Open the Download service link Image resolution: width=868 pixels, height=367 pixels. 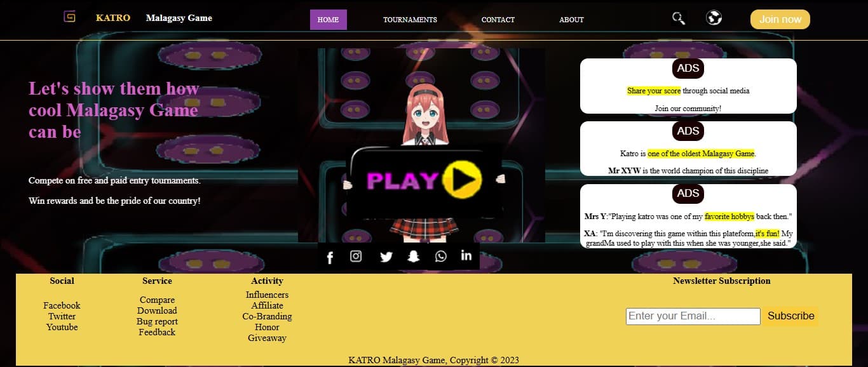click(x=157, y=310)
